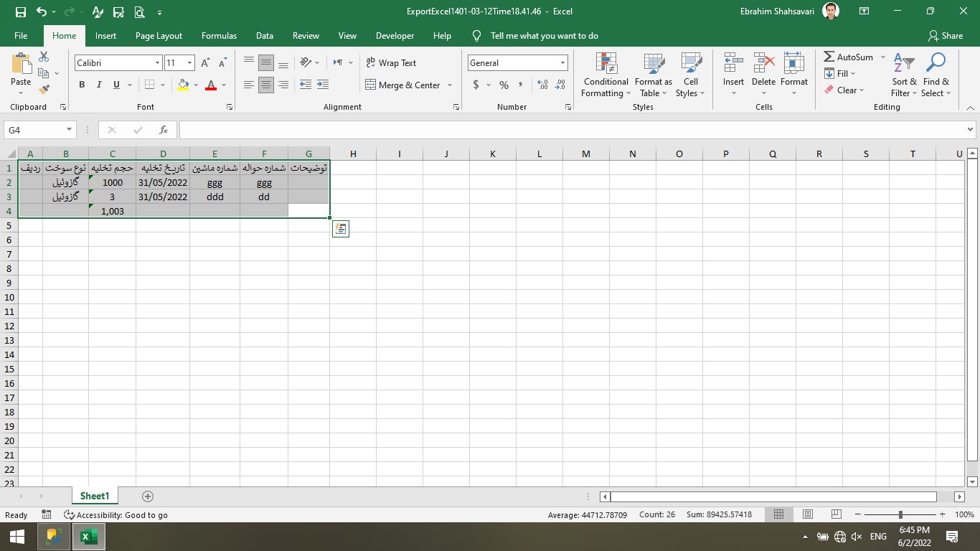
Task: Switch to the Data tab
Action: tap(265, 36)
